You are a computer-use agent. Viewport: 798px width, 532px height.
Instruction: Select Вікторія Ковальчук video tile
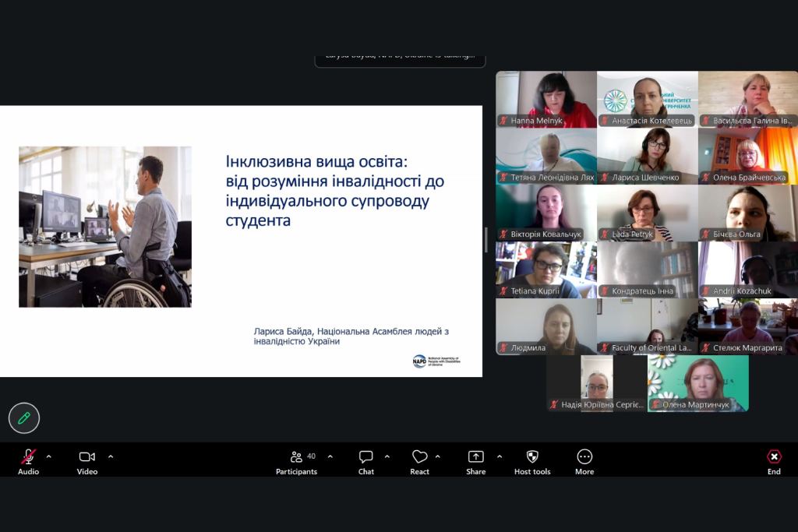(546, 213)
